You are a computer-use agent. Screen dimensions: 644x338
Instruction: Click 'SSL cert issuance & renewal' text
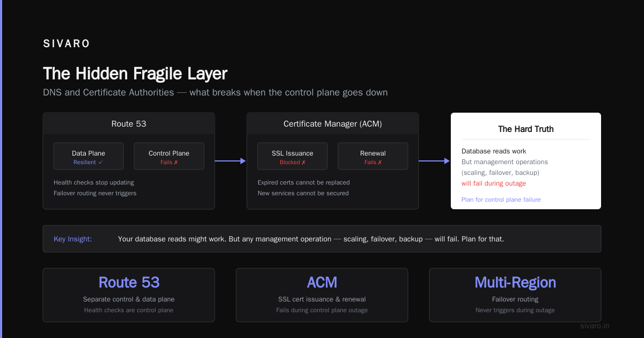tap(322, 299)
